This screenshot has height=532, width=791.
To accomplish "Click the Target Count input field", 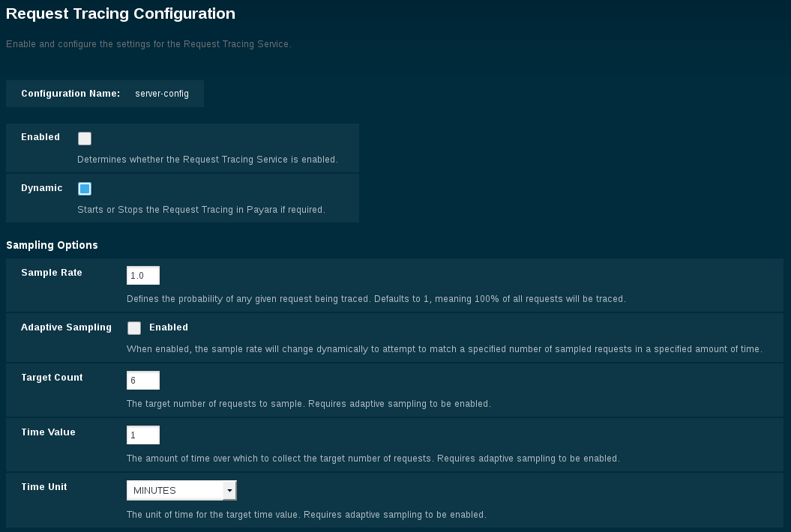I will 143,380.
